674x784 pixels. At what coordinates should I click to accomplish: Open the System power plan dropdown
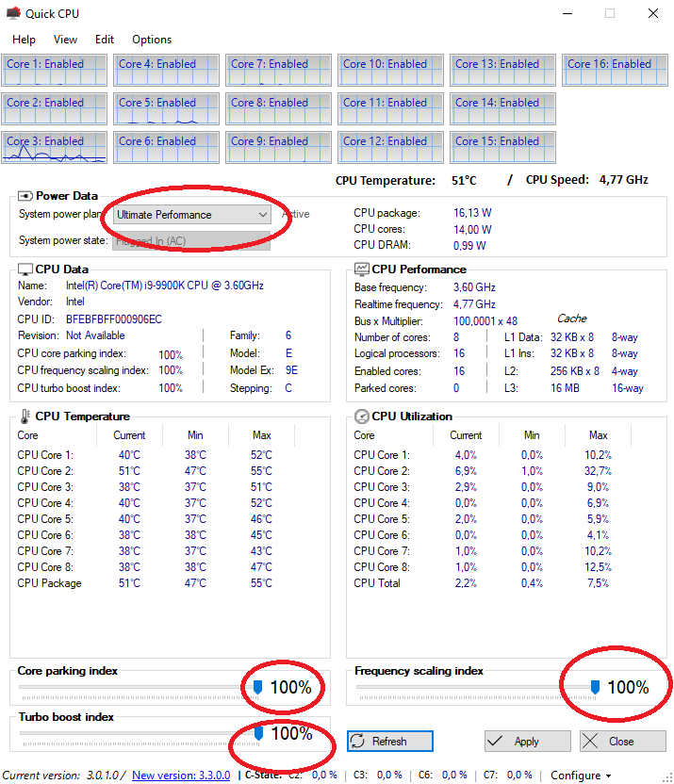(x=191, y=215)
